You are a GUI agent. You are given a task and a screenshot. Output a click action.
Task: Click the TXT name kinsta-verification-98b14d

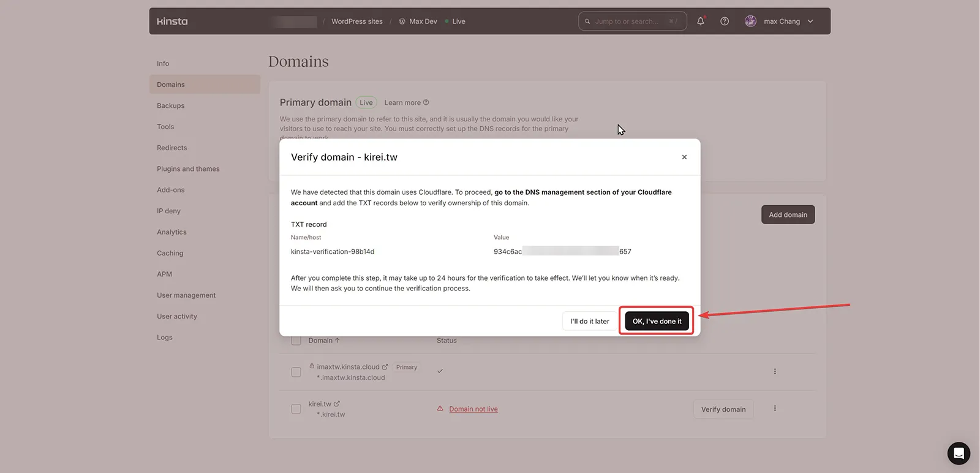[333, 252]
